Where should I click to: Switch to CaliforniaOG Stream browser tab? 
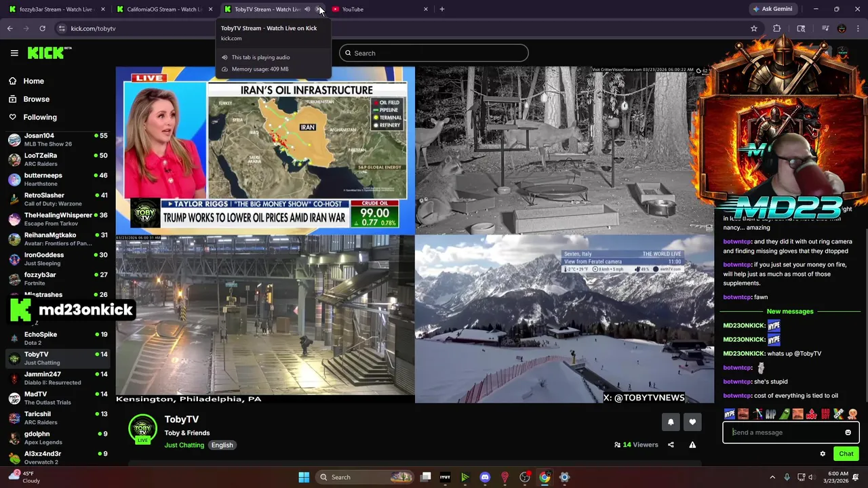164,9
